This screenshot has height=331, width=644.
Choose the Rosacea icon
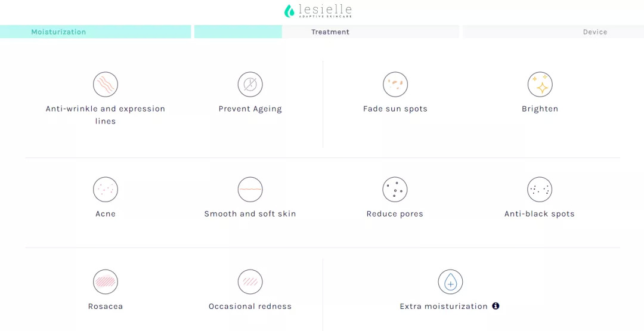(106, 282)
